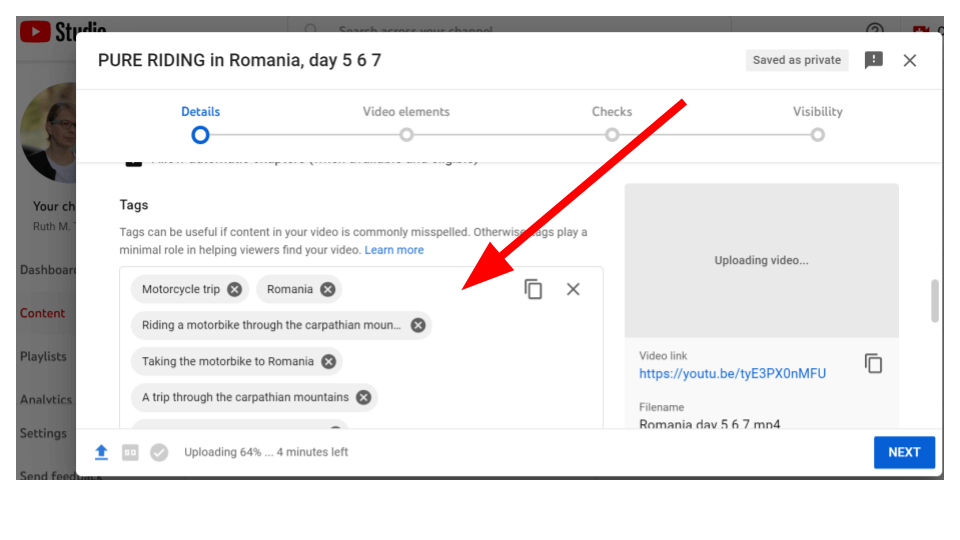Click the Visibility step circle marker
This screenshot has height=540, width=960.
[x=817, y=135]
